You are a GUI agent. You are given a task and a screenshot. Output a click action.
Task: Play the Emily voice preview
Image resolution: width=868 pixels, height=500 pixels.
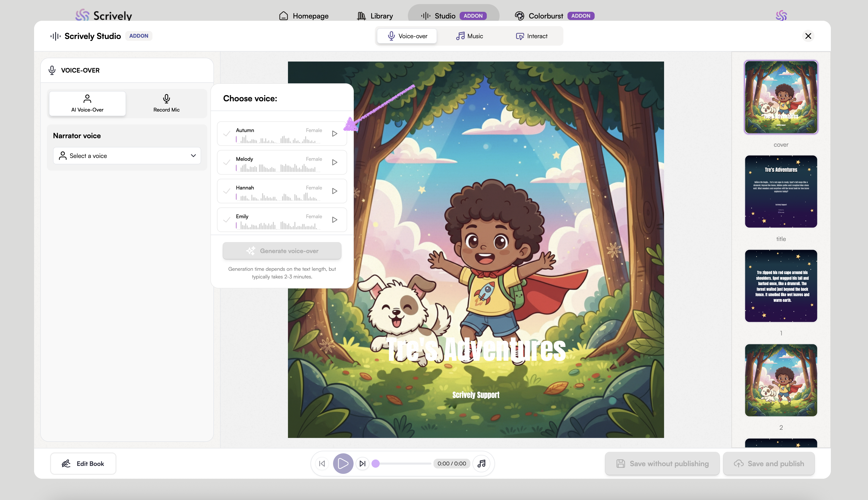(x=335, y=220)
